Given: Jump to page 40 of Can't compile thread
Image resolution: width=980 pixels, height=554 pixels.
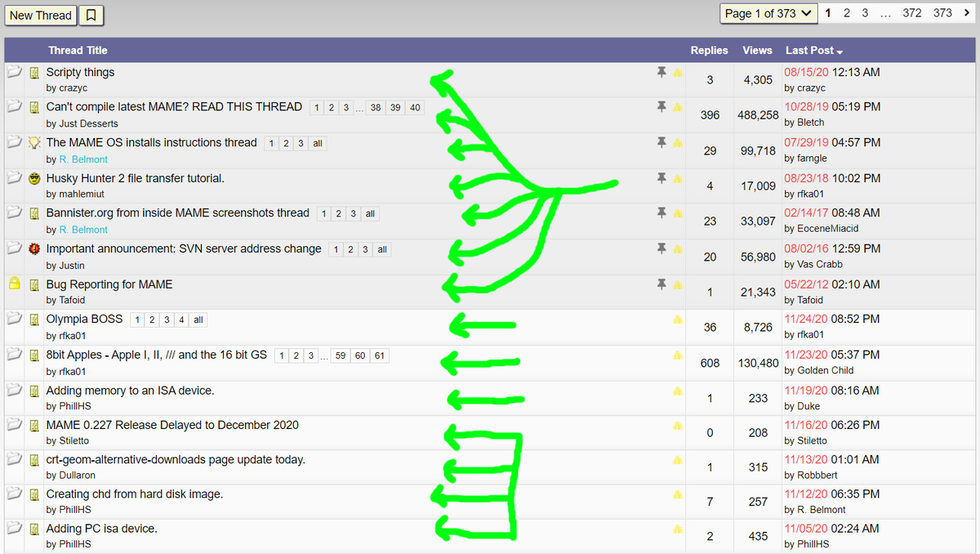Looking at the screenshot, I should click(415, 108).
